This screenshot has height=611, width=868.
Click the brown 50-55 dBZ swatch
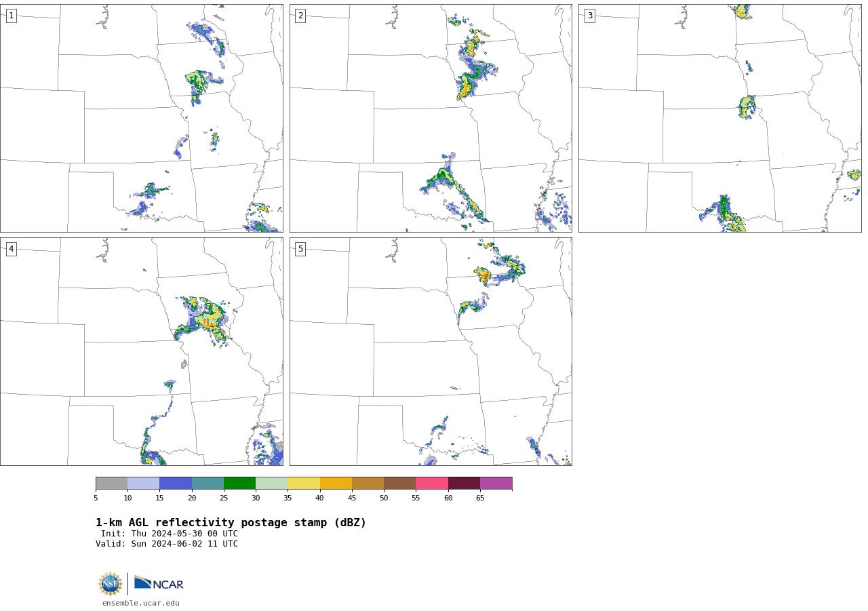399,484
